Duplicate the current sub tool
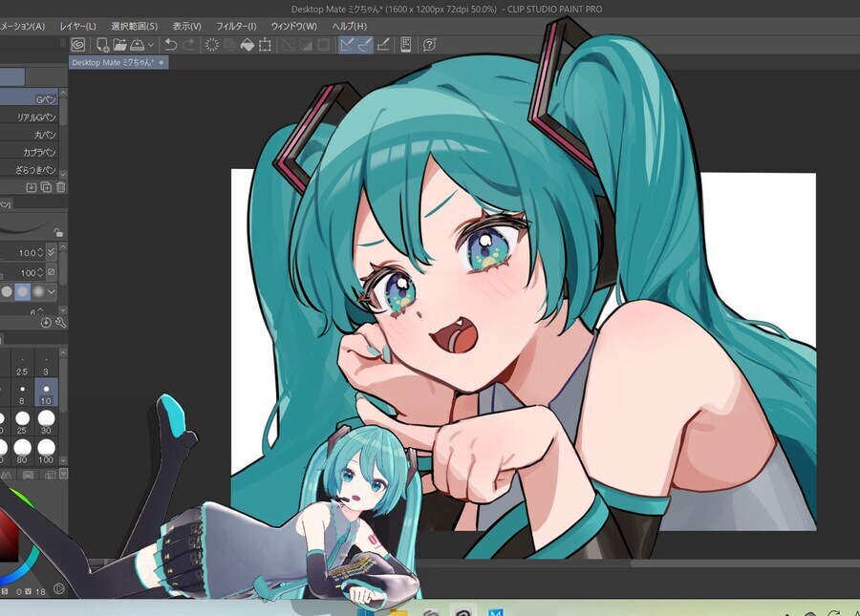 tap(46, 187)
